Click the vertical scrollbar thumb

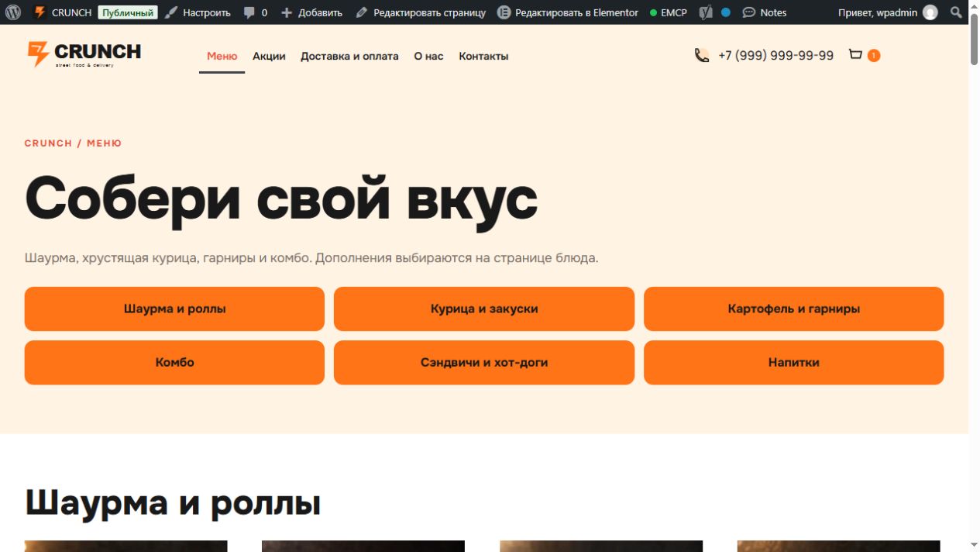coord(974,39)
